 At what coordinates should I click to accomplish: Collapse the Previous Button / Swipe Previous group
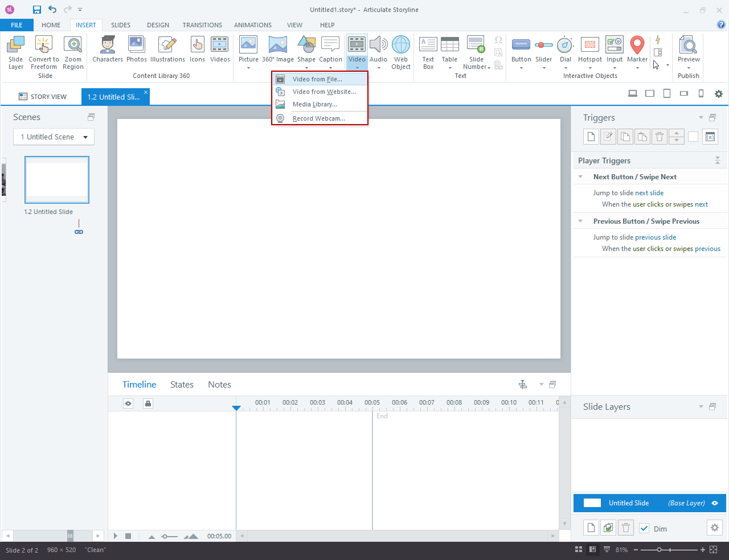[580, 221]
